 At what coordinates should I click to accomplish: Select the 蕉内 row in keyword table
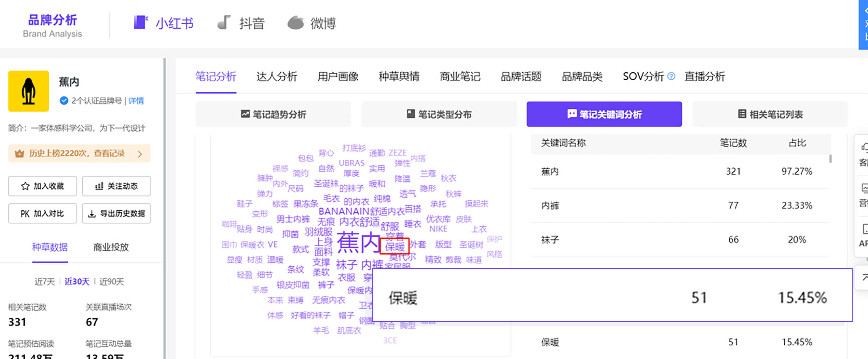[679, 171]
